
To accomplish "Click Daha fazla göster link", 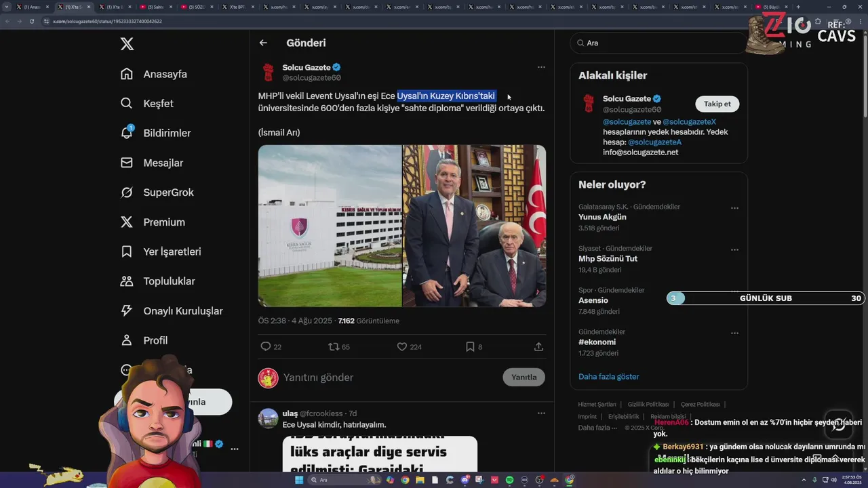I will [x=608, y=376].
